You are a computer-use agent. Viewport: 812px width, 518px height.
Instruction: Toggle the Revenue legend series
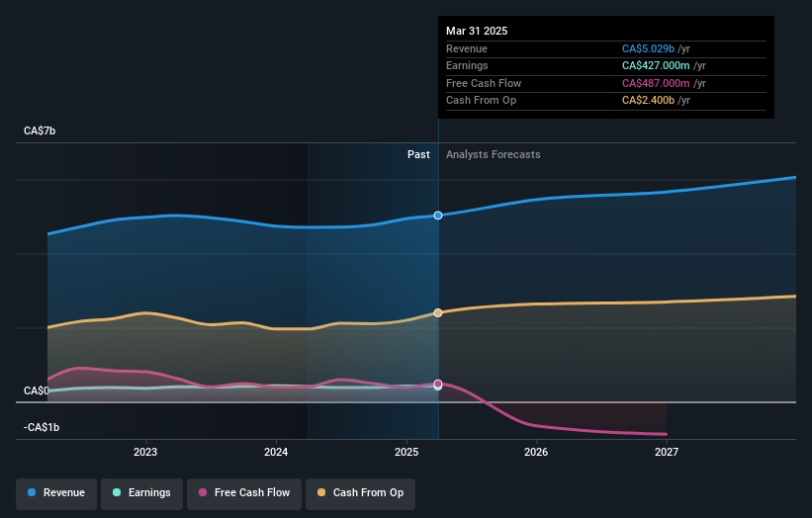tap(56, 493)
